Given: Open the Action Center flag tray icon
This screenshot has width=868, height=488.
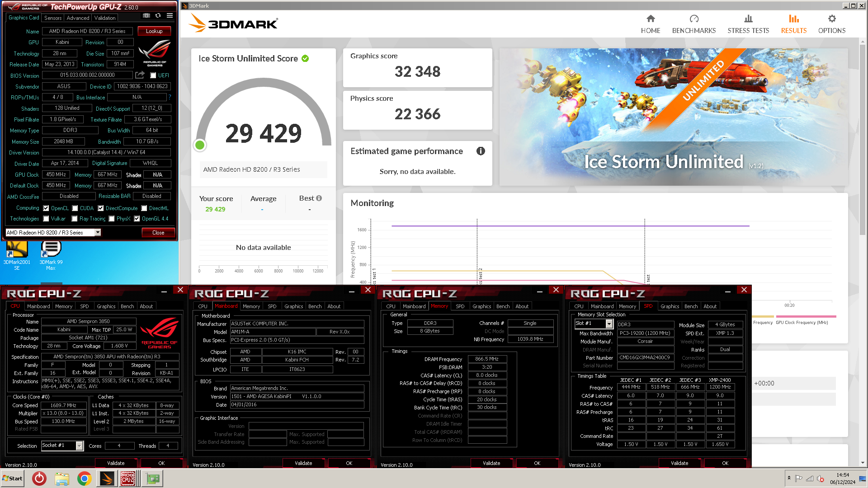Looking at the screenshot, I should click(799, 479).
